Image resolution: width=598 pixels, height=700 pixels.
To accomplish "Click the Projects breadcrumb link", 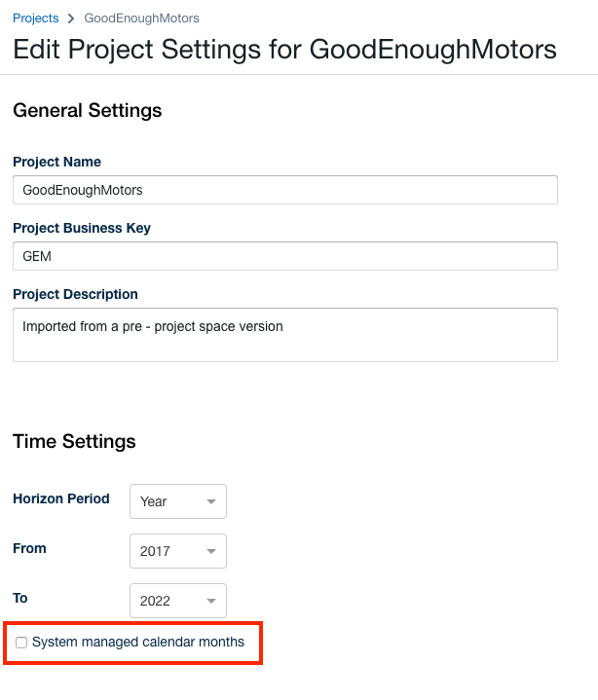I will tap(35, 18).
